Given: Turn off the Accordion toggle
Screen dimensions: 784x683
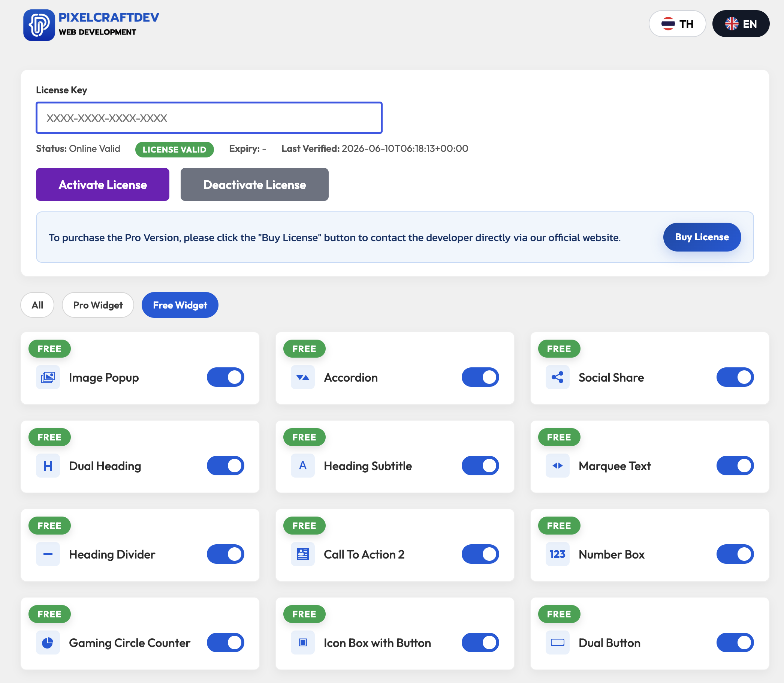Looking at the screenshot, I should 480,377.
